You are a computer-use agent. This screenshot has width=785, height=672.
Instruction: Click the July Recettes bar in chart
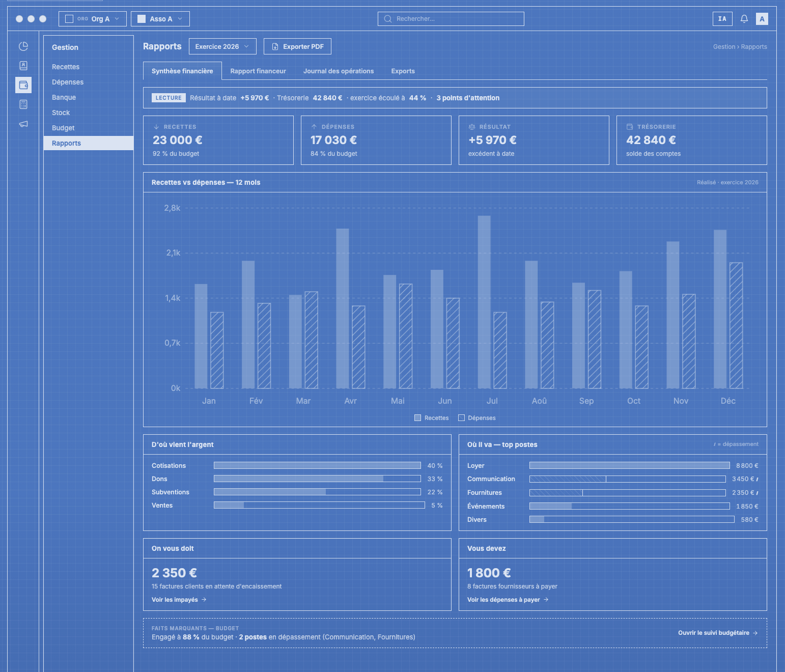point(484,302)
